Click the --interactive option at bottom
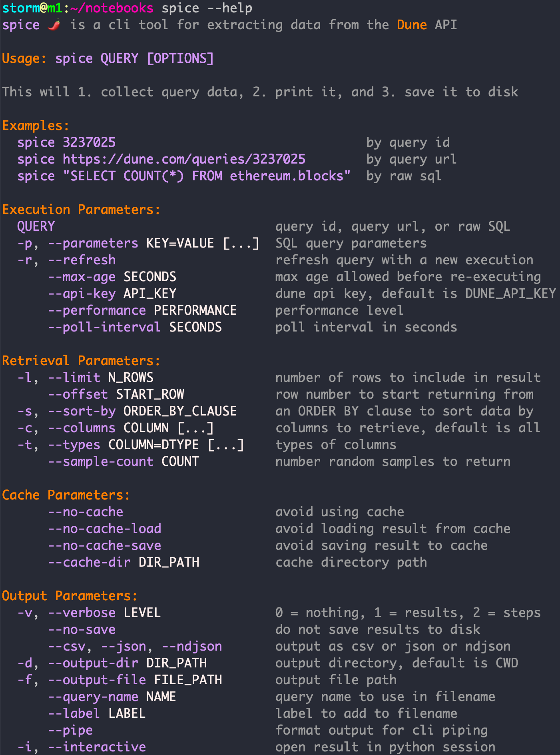Image resolution: width=560 pixels, height=755 pixels. 97,747
